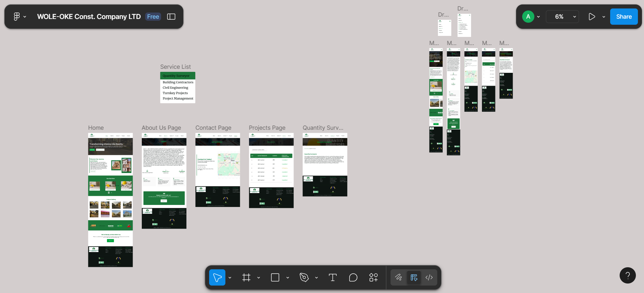The height and width of the screenshot is (293, 644).
Task: Open the Figma main menu logo
Action: (17, 17)
